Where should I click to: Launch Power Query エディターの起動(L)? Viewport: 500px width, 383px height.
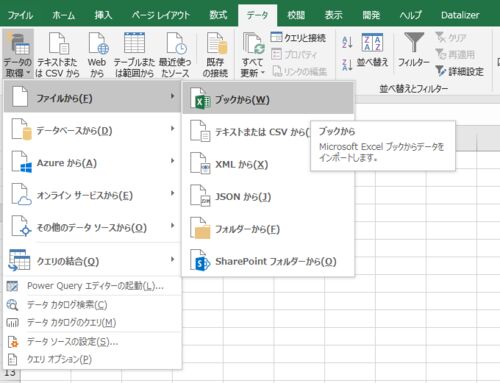click(92, 286)
